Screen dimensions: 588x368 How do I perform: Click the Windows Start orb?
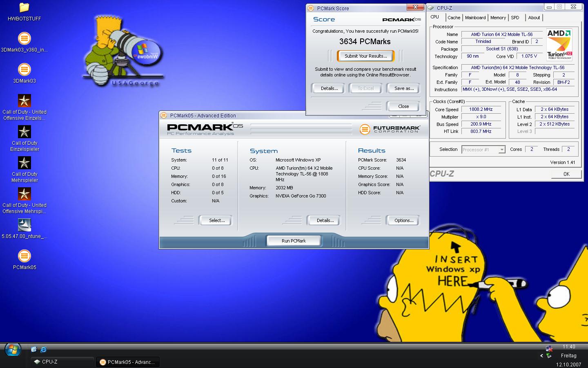click(x=13, y=350)
